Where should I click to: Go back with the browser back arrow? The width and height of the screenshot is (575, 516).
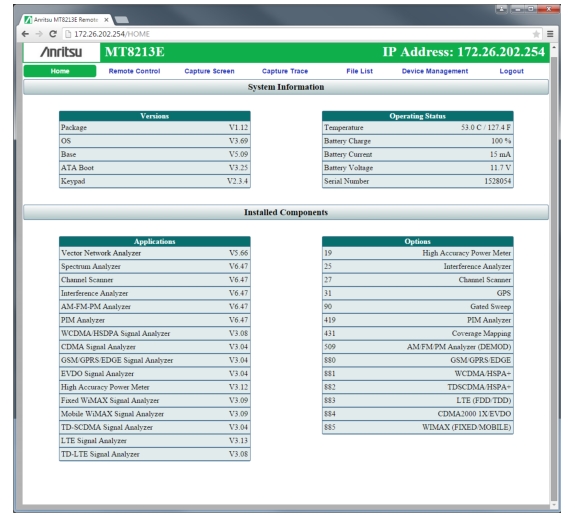point(25,34)
